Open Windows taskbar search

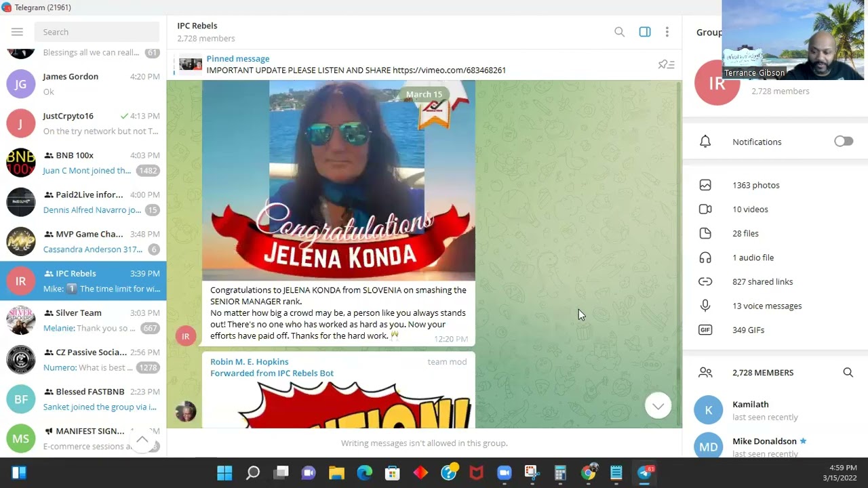click(253, 472)
